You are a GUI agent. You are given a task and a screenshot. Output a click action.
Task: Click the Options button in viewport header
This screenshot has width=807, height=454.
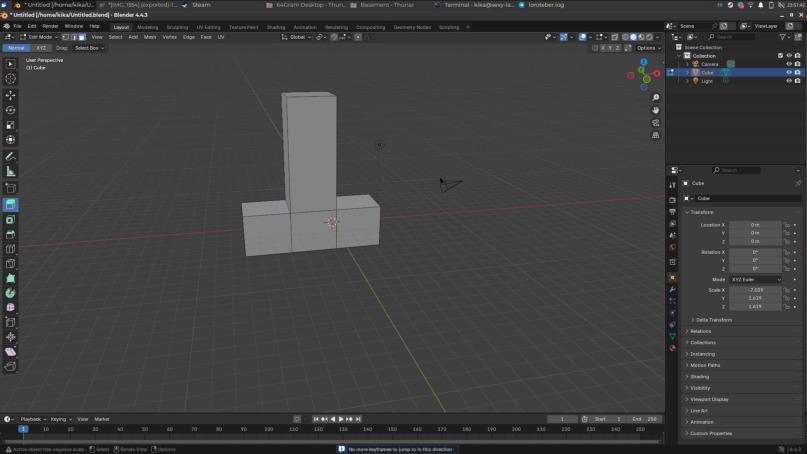pos(647,48)
